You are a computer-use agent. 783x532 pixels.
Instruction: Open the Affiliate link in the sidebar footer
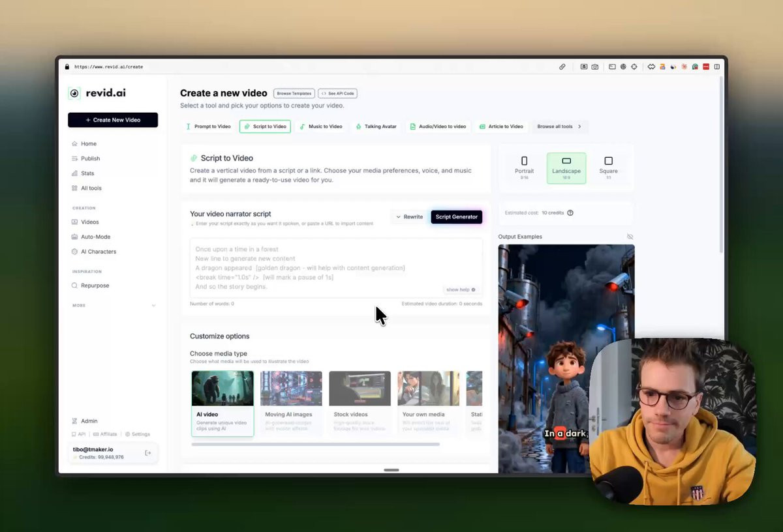(105, 434)
